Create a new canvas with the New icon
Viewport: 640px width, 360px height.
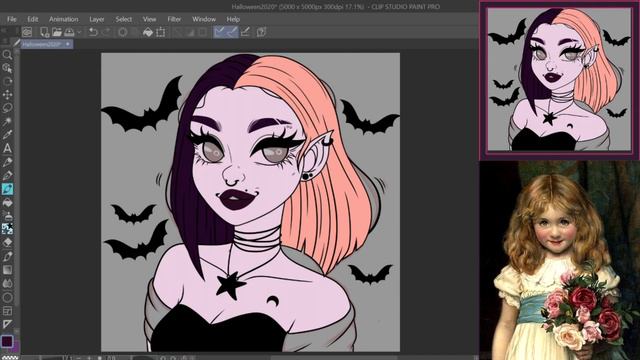click(x=44, y=32)
